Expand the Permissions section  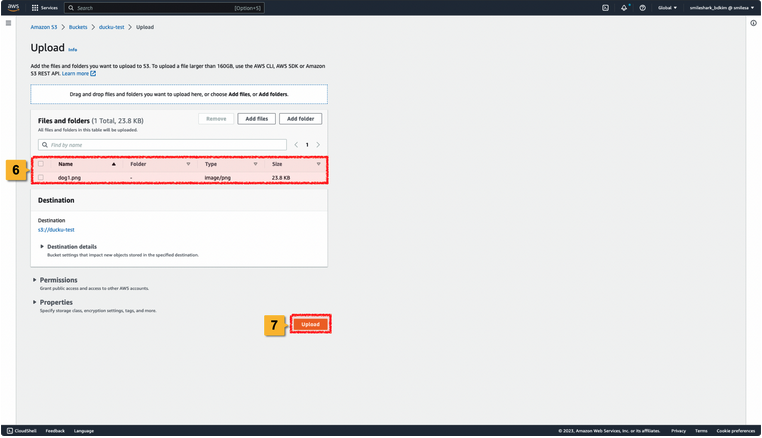tap(35, 280)
